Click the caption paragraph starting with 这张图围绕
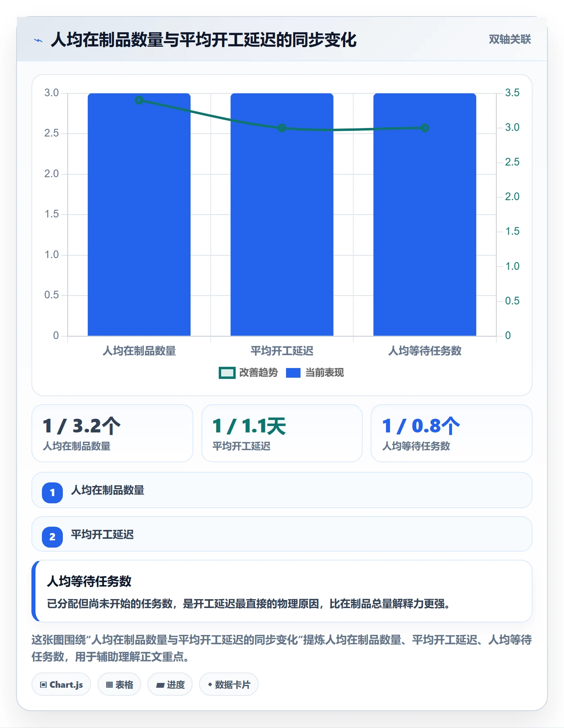 coord(282,648)
